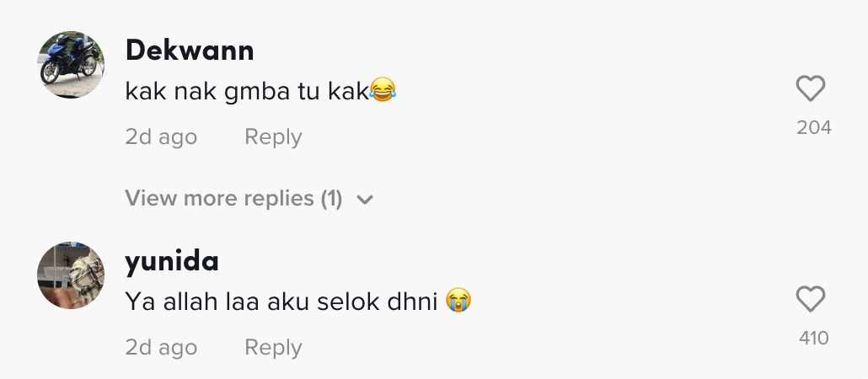This screenshot has width=868, height=379.
Task: Like Dekwann's comment with the heart
Action: tap(811, 89)
